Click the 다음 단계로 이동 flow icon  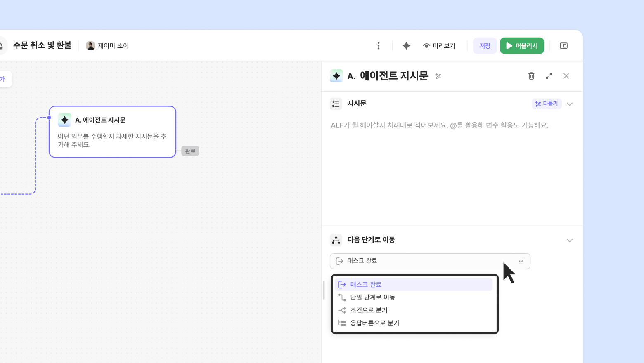[336, 240]
